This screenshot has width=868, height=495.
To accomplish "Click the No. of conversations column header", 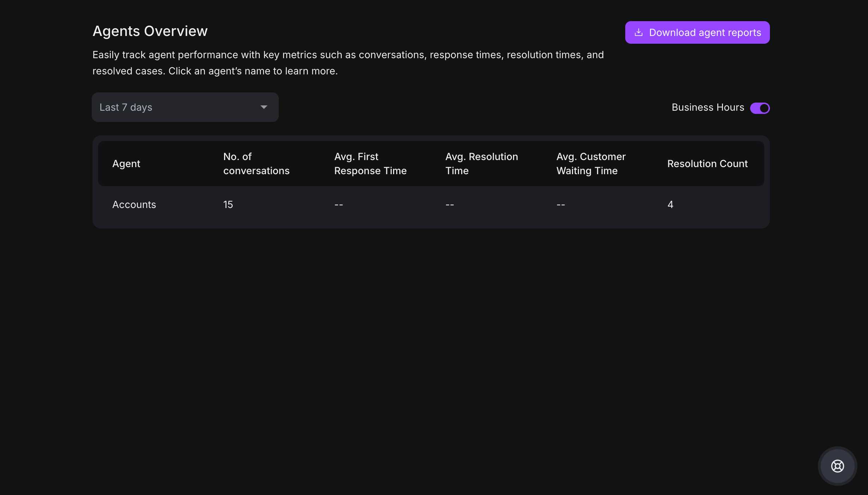I will [x=256, y=164].
